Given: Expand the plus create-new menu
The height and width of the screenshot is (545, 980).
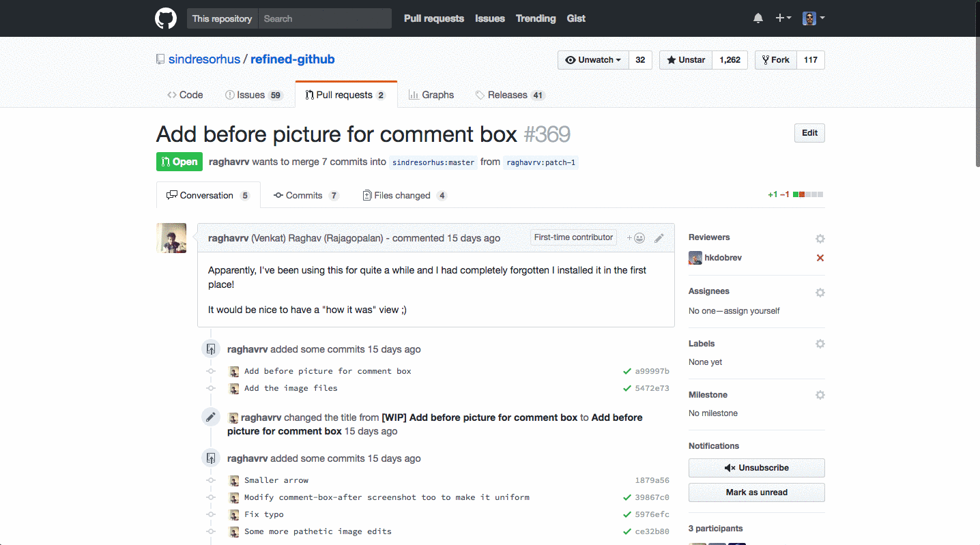Looking at the screenshot, I should (x=783, y=18).
